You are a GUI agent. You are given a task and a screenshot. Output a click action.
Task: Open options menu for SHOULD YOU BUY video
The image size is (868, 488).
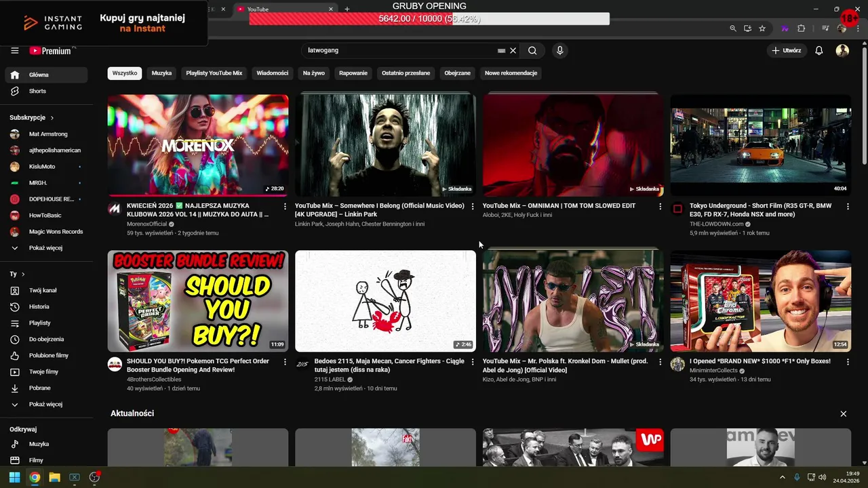(285, 362)
